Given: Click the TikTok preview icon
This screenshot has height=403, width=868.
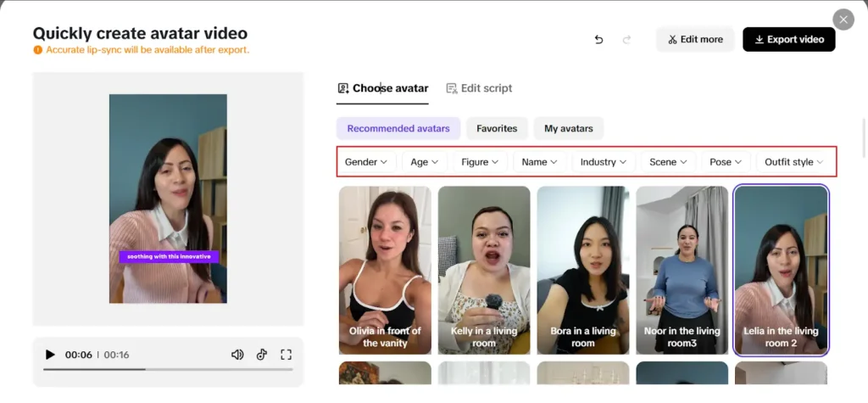Looking at the screenshot, I should (262, 355).
